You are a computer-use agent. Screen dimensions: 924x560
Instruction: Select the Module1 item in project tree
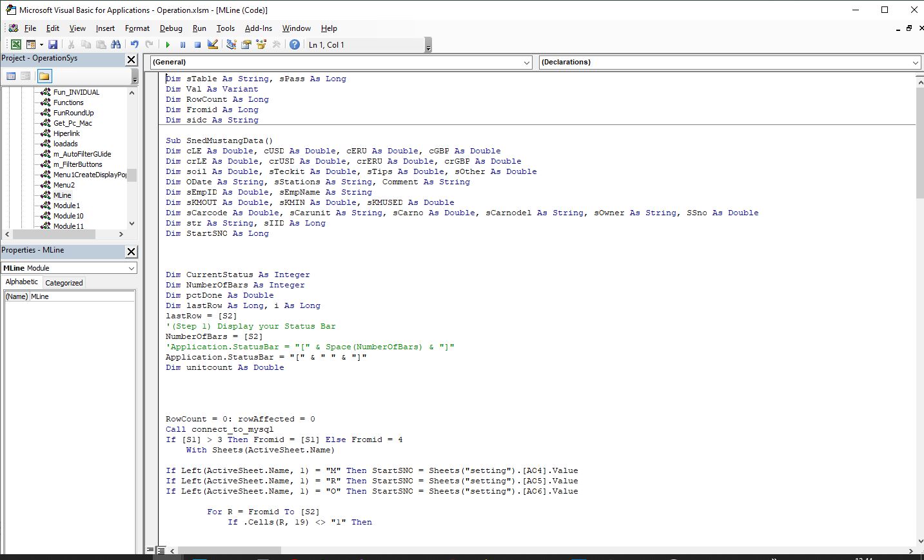pyautogui.click(x=66, y=206)
